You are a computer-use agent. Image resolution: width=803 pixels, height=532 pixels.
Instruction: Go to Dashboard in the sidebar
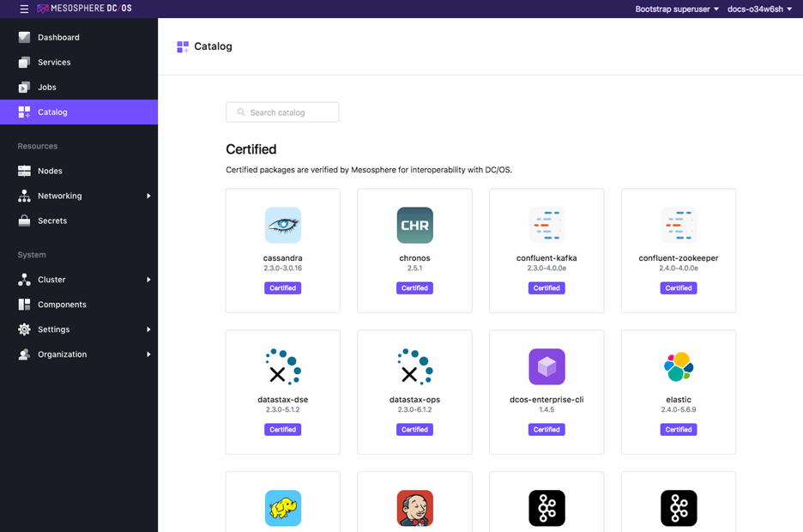coord(58,38)
